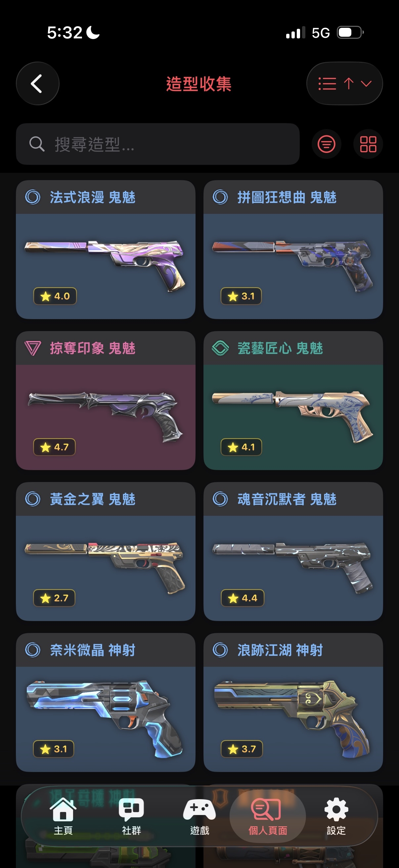Click the magnifier search icon
The image size is (399, 868).
click(37, 144)
